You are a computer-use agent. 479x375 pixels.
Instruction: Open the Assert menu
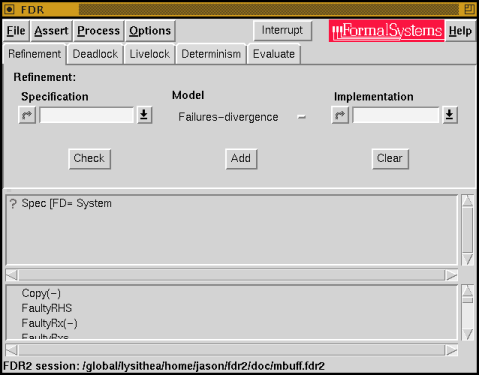tap(51, 31)
